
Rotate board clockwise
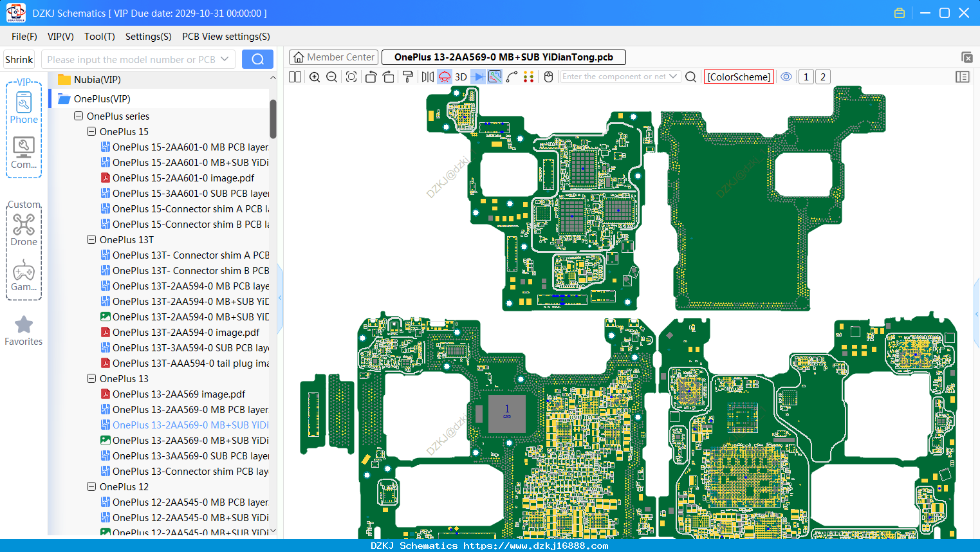click(x=389, y=77)
